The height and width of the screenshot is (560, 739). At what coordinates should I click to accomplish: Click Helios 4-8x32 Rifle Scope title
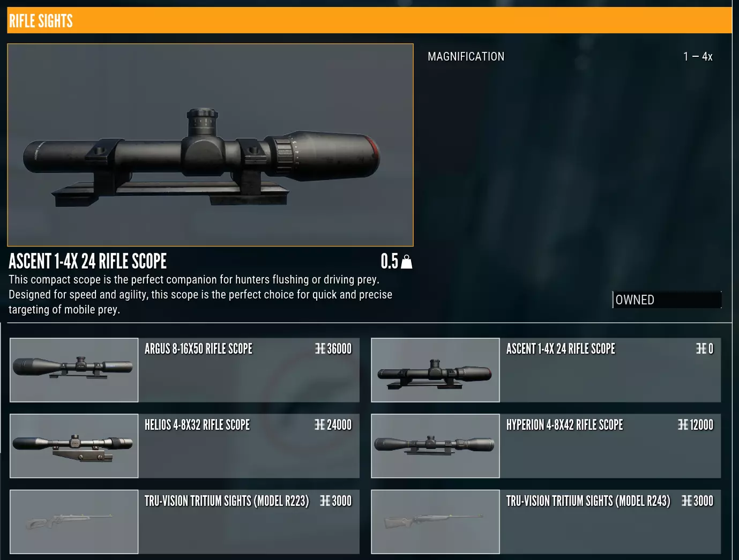pyautogui.click(x=197, y=425)
